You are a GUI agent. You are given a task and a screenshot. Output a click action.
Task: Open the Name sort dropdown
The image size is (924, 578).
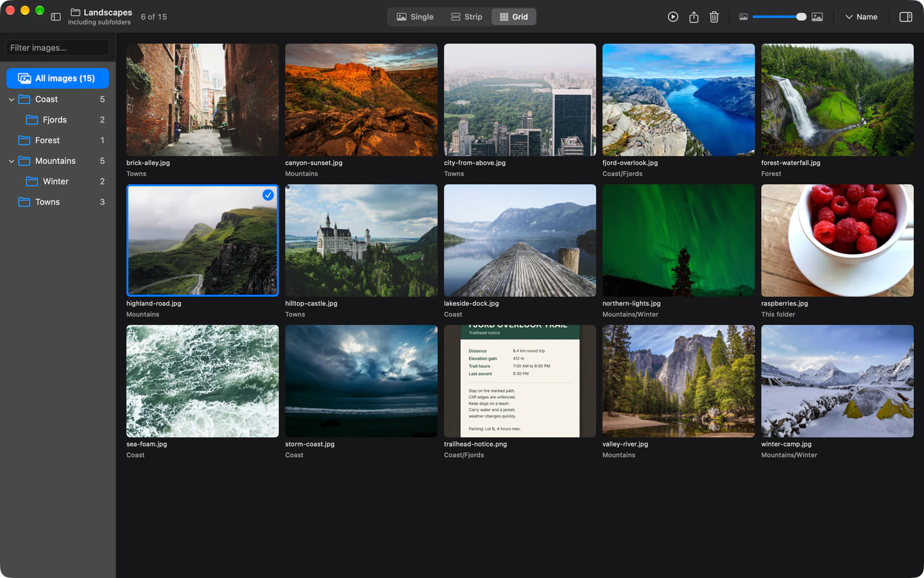[861, 17]
